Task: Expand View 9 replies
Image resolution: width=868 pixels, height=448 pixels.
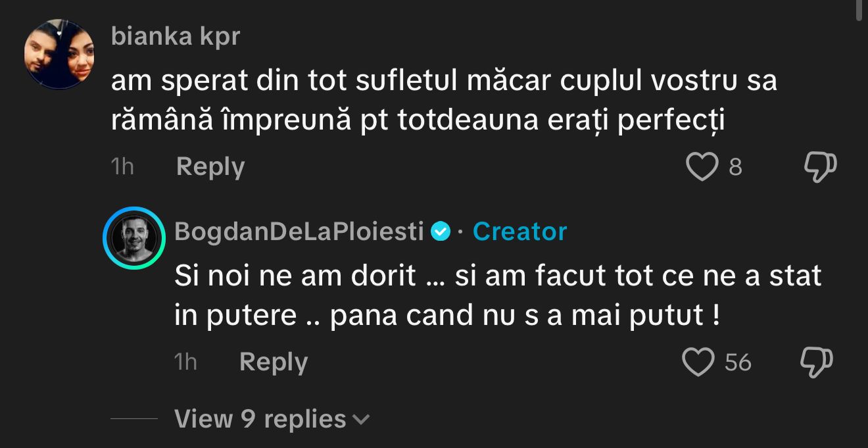Action: 260,419
